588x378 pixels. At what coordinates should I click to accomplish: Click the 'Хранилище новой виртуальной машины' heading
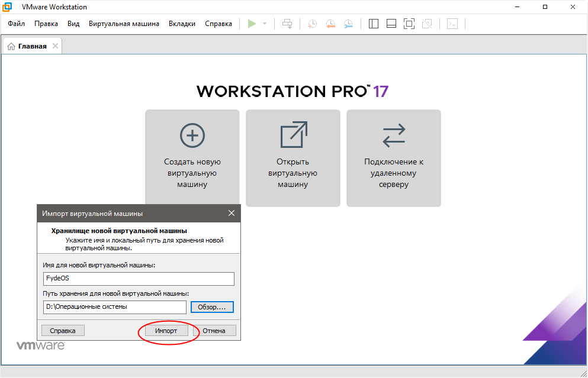pos(119,231)
